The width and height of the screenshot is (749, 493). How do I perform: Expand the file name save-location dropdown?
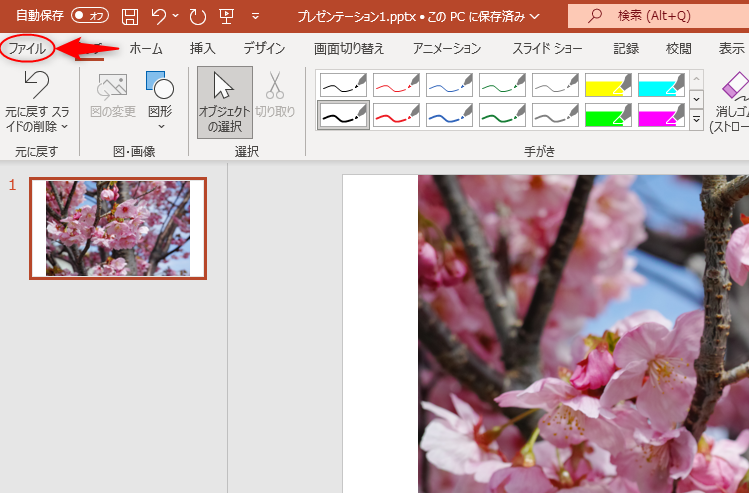click(535, 17)
